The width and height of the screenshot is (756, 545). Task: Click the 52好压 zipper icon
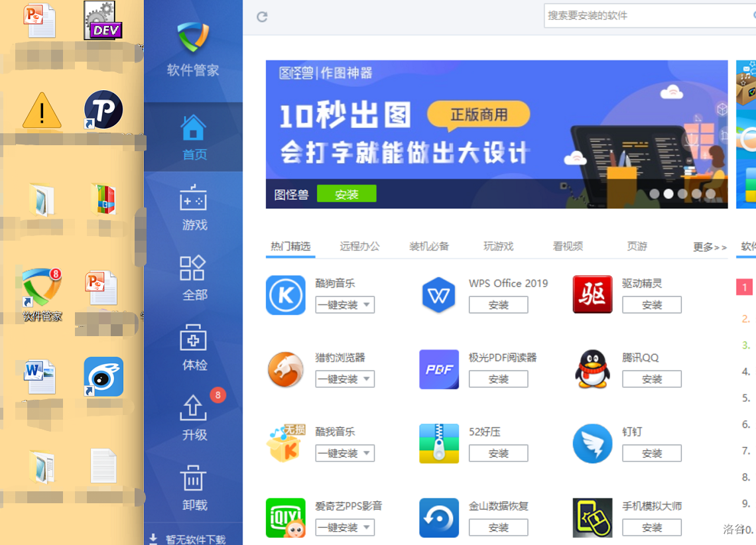(439, 444)
